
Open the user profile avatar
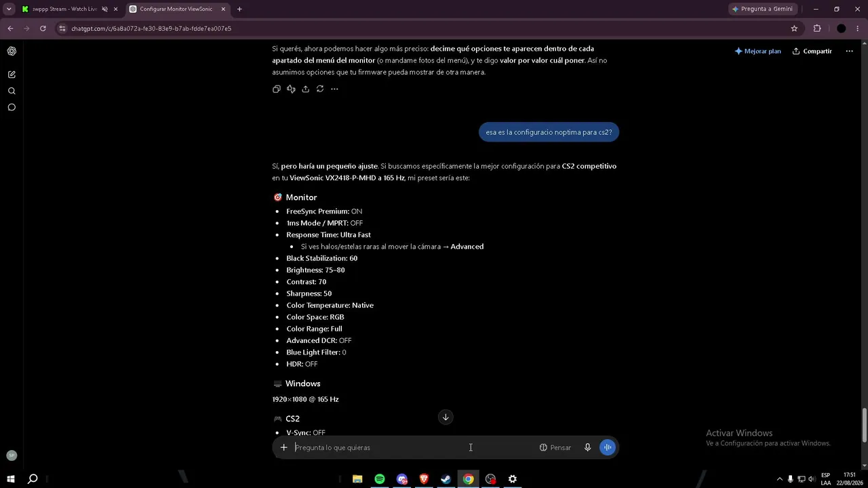tap(12, 455)
